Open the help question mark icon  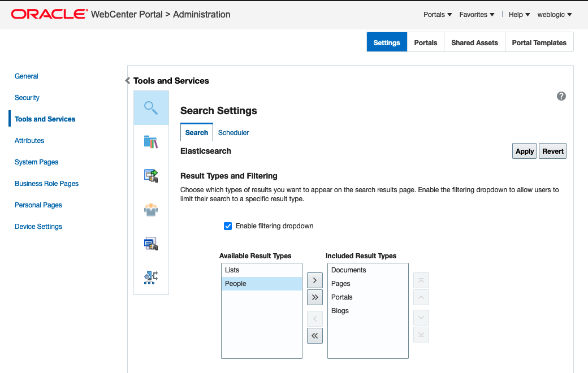[561, 96]
